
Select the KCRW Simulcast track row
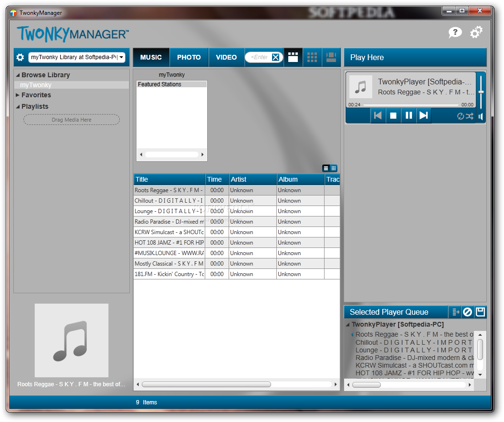pos(237,232)
